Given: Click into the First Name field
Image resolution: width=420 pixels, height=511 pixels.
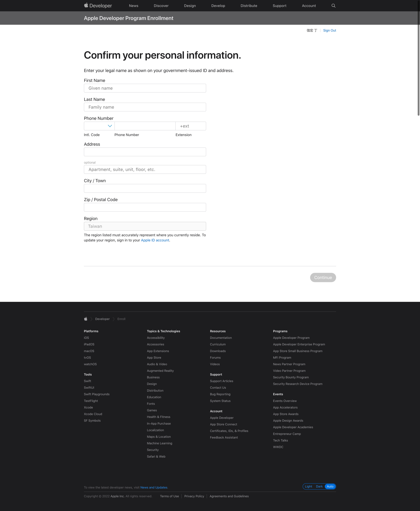Looking at the screenshot, I should [145, 88].
